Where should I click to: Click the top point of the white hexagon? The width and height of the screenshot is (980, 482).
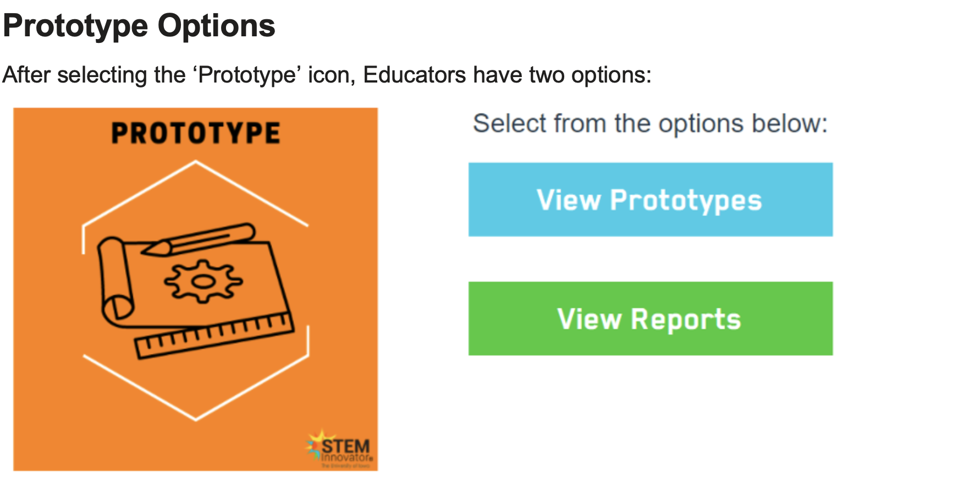(x=196, y=161)
